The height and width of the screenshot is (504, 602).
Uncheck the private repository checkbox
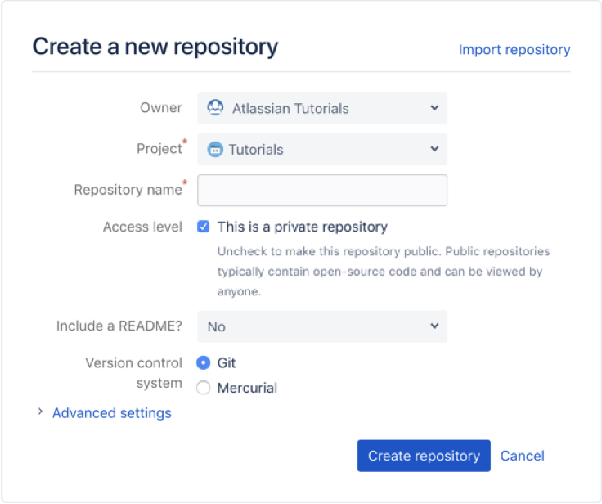[x=203, y=226]
